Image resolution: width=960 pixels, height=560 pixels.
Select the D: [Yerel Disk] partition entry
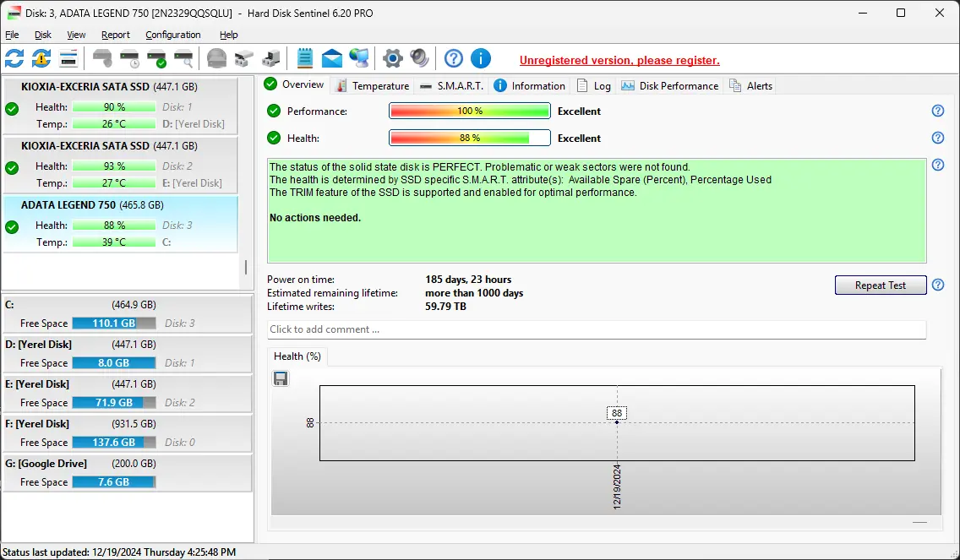(x=128, y=354)
